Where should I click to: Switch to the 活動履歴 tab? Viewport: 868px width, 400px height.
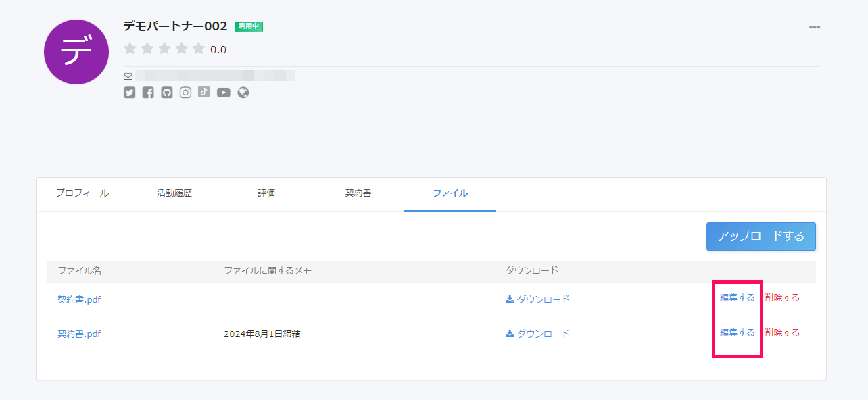(x=174, y=193)
